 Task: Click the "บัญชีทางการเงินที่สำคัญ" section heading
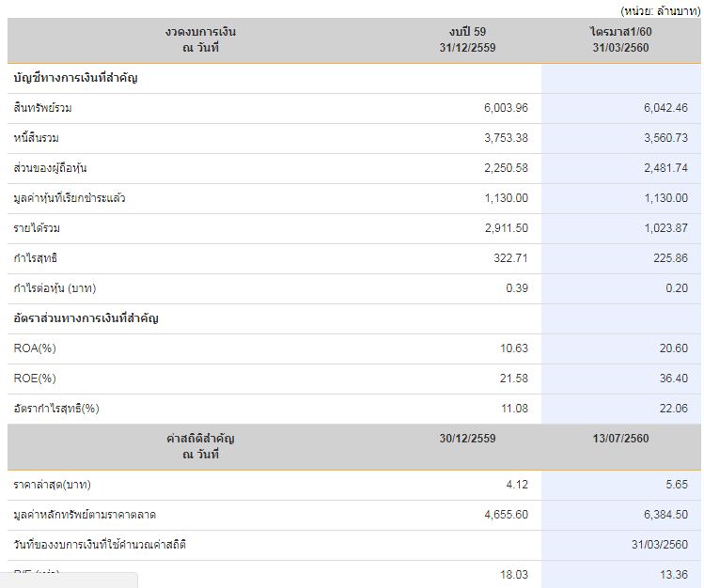pos(76,78)
